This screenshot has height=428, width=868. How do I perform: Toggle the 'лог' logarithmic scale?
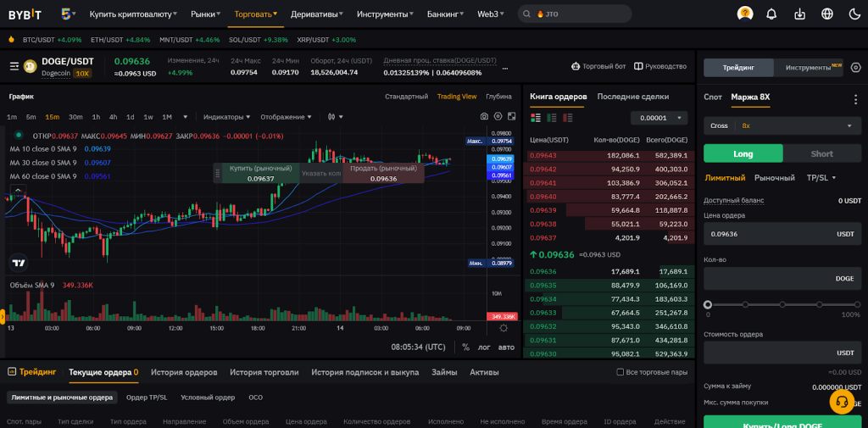pos(484,347)
